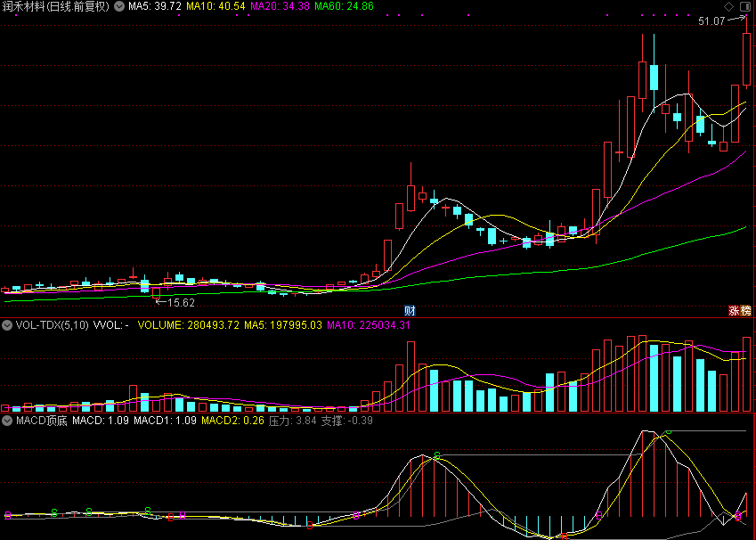This screenshot has width=756, height=540.
Task: Click the 涨榜 badge on the price chart
Action: [740, 311]
